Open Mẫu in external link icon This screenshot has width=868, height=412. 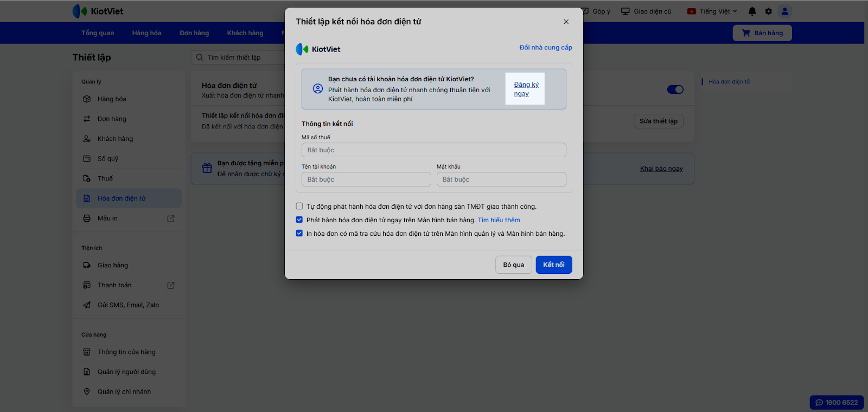(171, 218)
